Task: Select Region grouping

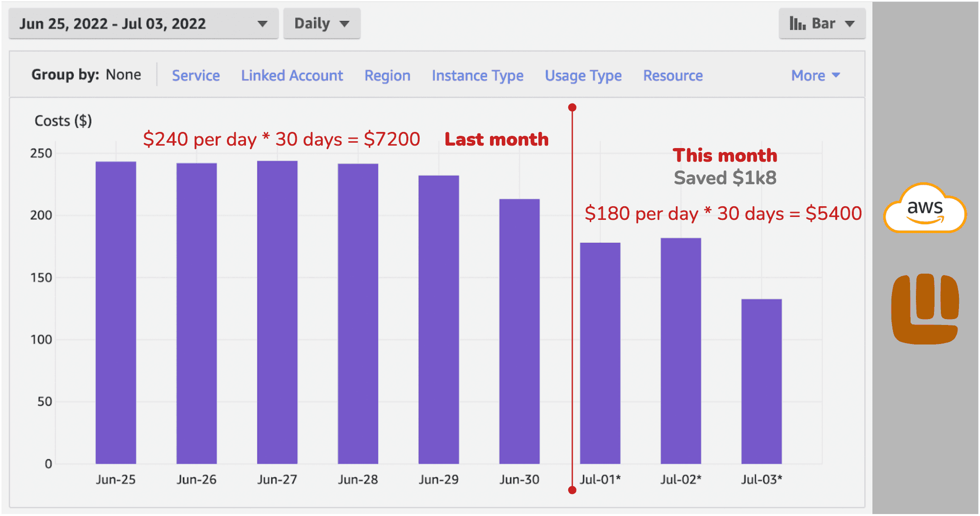Action: click(387, 76)
